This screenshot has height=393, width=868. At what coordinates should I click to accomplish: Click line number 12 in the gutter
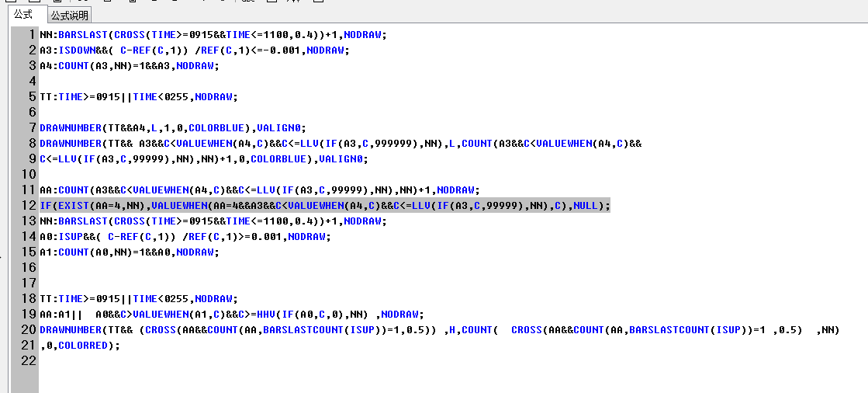point(29,206)
